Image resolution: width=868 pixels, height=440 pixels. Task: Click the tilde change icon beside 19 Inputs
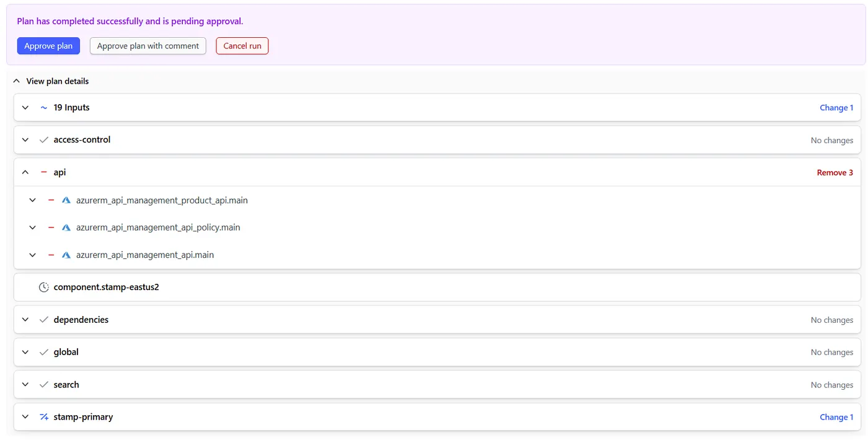tap(44, 108)
